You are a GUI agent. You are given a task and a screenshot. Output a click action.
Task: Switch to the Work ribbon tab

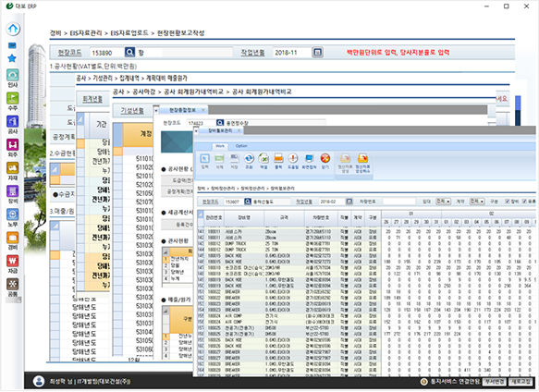pyautogui.click(x=220, y=146)
